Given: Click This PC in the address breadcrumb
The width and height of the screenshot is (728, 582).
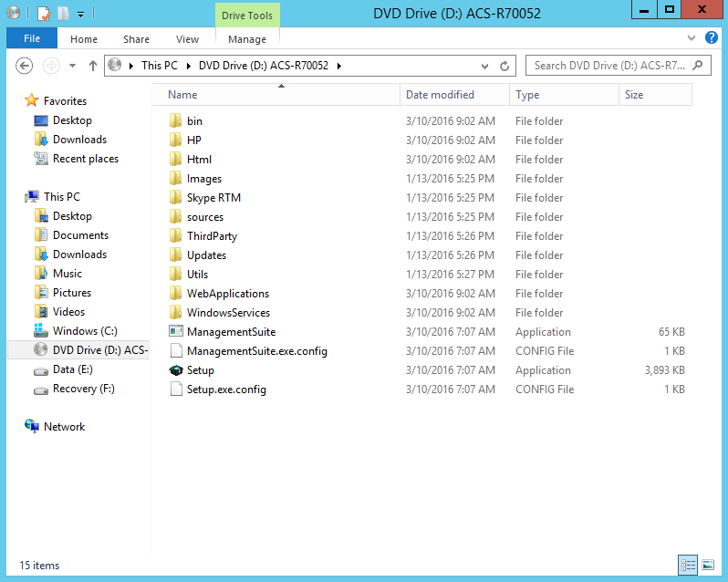Looking at the screenshot, I should click(160, 66).
